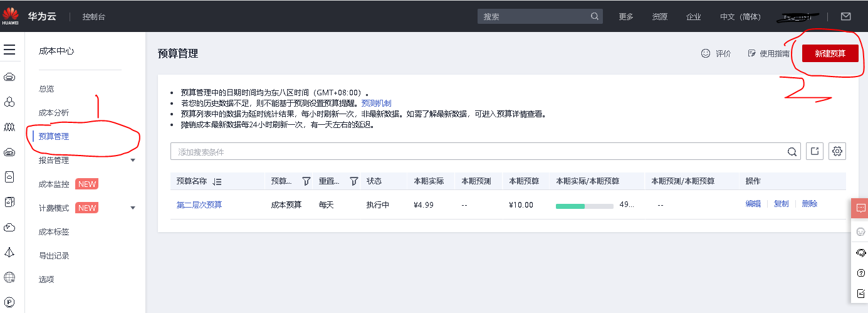This screenshot has width=868, height=313.
Task: Click the 每天 reset period cell
Action: (327, 205)
